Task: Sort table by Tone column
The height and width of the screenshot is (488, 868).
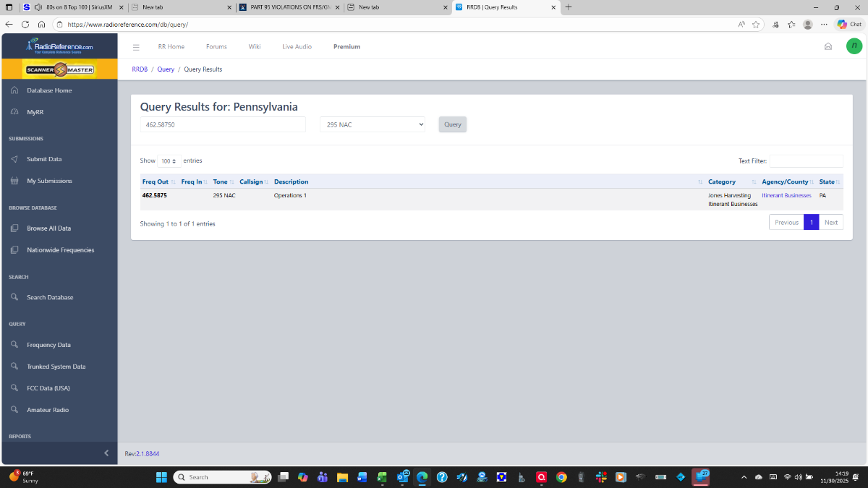Action: (220, 181)
